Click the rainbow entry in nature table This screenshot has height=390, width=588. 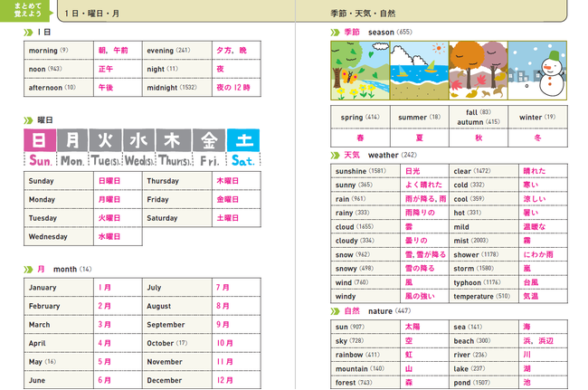pos(349,355)
